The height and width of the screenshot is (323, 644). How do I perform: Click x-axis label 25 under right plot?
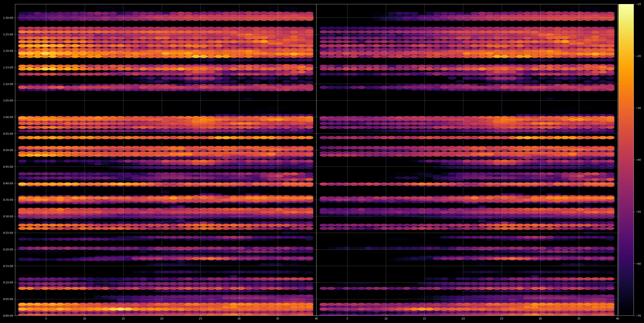(502, 319)
